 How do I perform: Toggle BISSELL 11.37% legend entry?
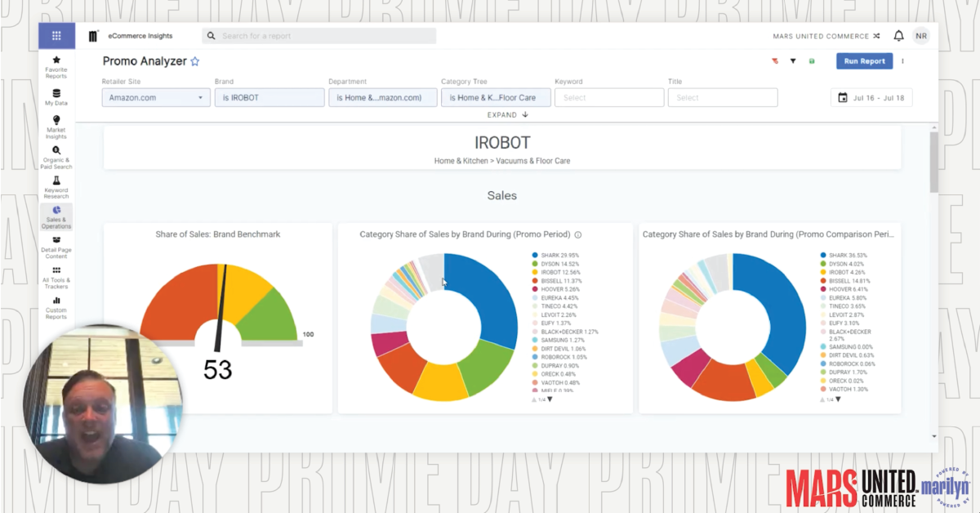click(x=557, y=281)
